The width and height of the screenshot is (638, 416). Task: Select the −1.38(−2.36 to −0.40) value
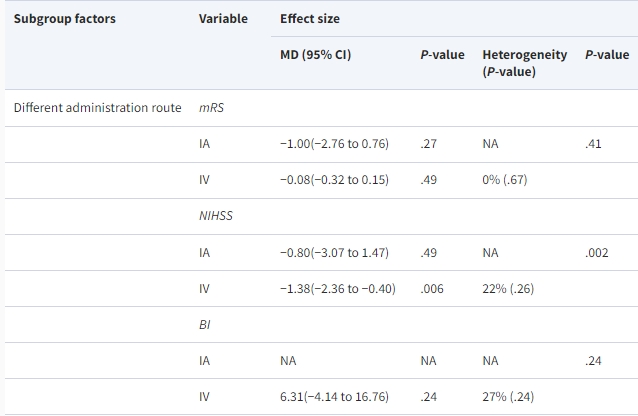[337, 289]
